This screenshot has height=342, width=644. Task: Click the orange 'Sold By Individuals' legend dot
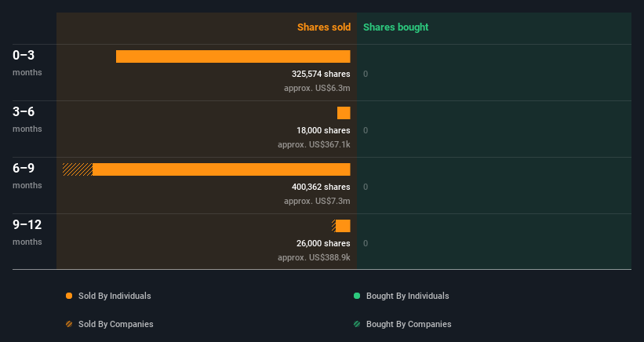69,296
